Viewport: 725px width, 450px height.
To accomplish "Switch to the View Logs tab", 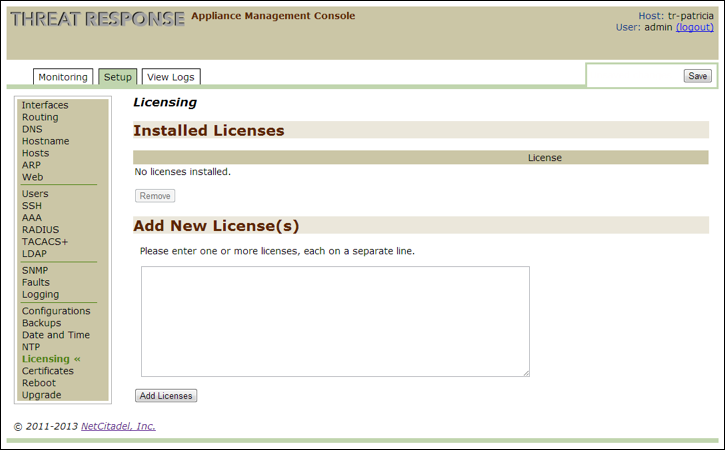I will pos(171,77).
